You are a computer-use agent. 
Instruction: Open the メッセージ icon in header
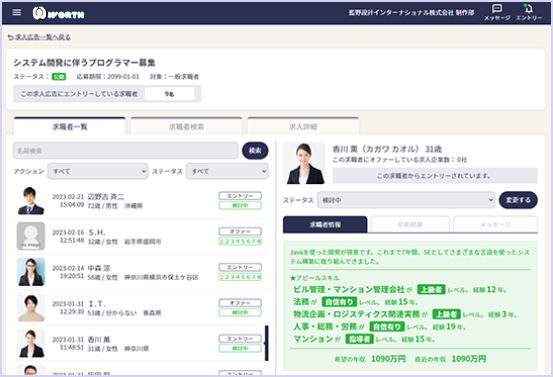click(x=497, y=12)
